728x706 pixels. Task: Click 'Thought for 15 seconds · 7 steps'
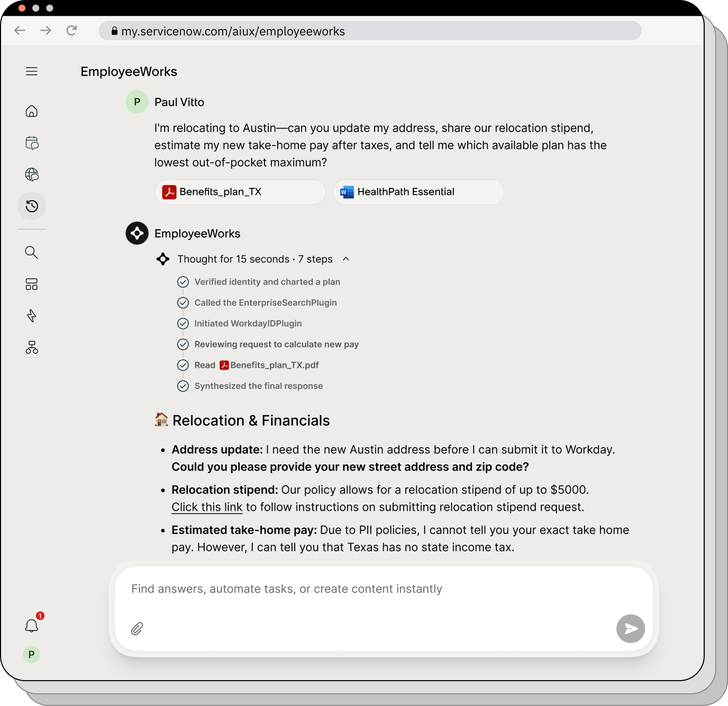tap(255, 259)
